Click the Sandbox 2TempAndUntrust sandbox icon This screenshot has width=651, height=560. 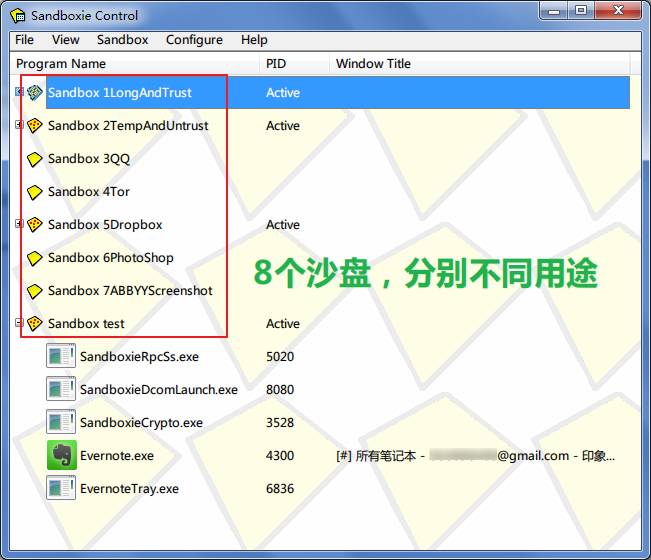(35, 125)
